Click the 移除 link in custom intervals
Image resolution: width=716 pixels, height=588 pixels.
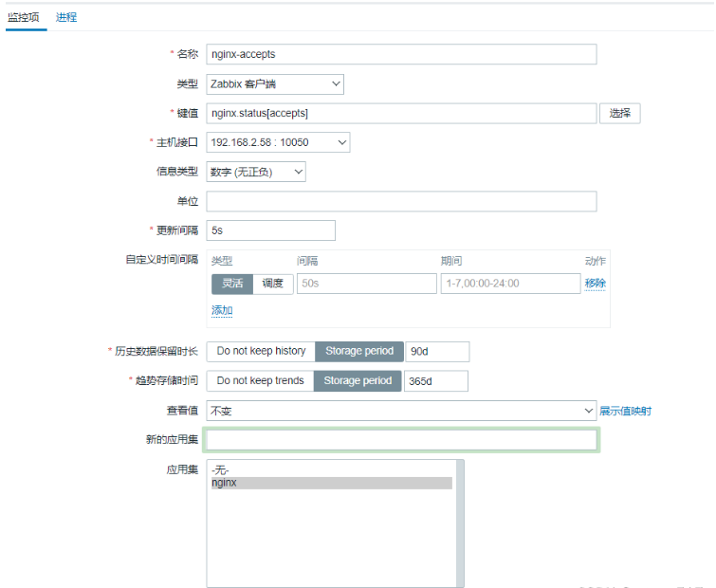tap(595, 284)
